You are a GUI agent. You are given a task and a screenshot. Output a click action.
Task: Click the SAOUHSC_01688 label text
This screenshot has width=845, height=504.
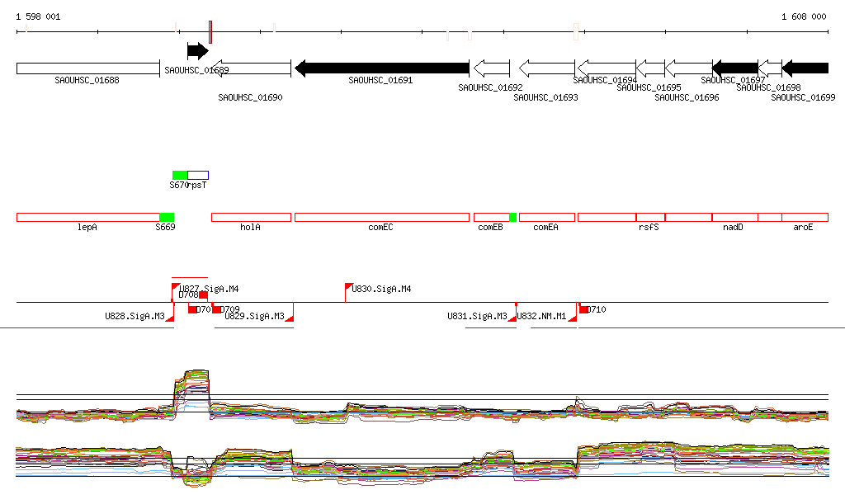click(x=87, y=80)
